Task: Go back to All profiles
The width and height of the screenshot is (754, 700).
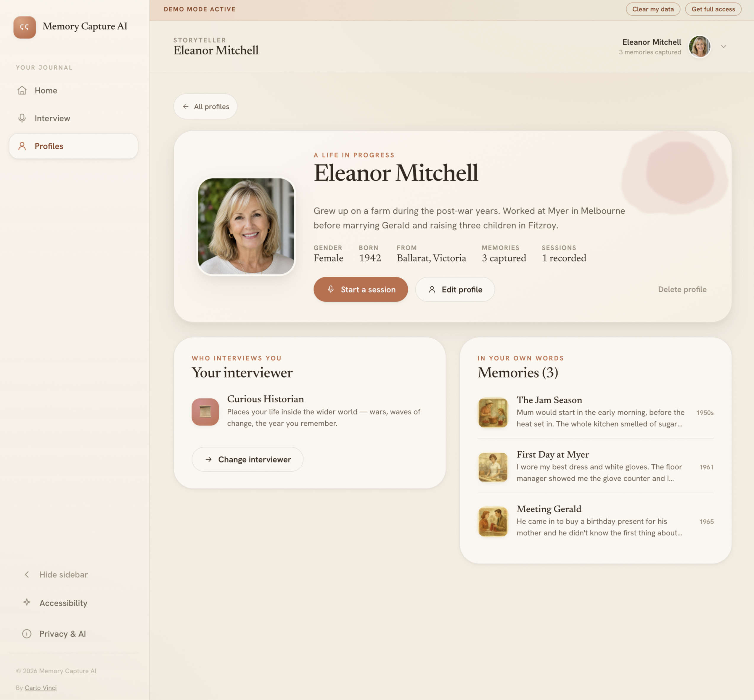Action: [205, 106]
